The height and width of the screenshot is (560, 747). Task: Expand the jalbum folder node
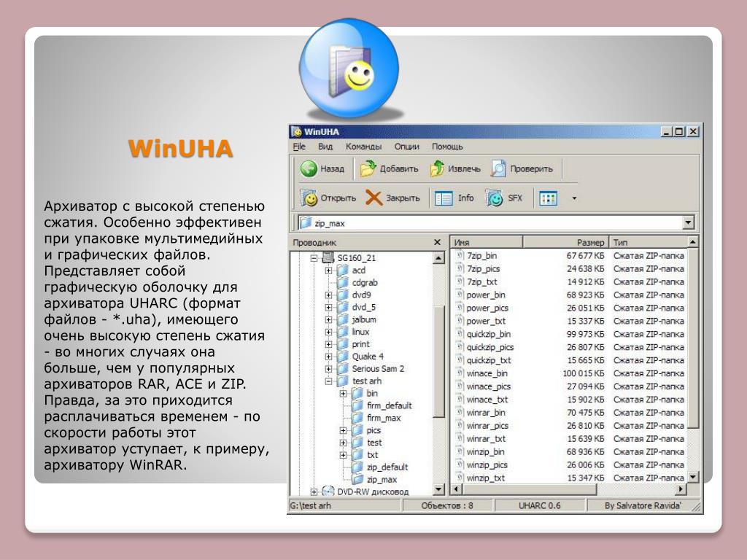(x=328, y=320)
